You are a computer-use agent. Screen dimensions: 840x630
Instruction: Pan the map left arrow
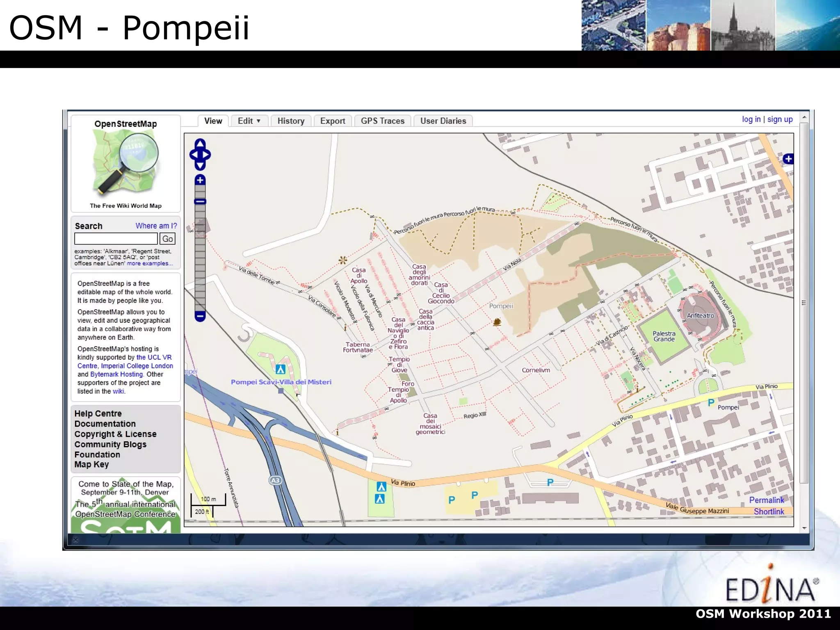tap(194, 155)
